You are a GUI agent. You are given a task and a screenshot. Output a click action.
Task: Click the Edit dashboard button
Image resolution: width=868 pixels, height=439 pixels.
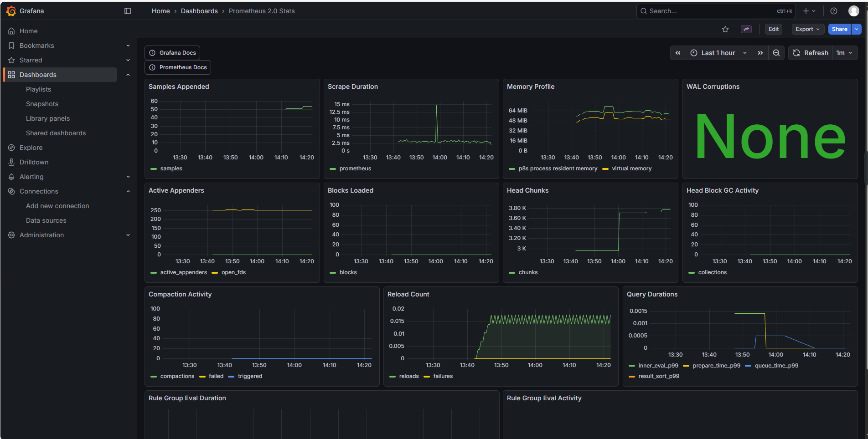774,29
